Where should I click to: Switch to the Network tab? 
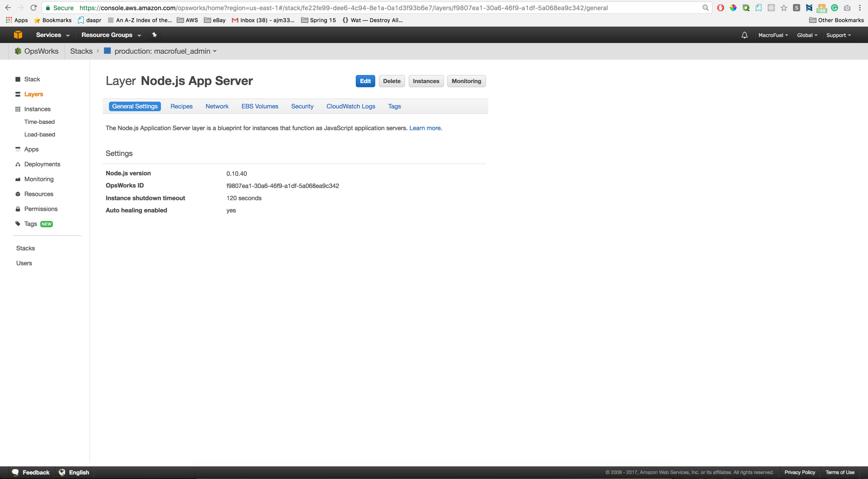coord(217,106)
